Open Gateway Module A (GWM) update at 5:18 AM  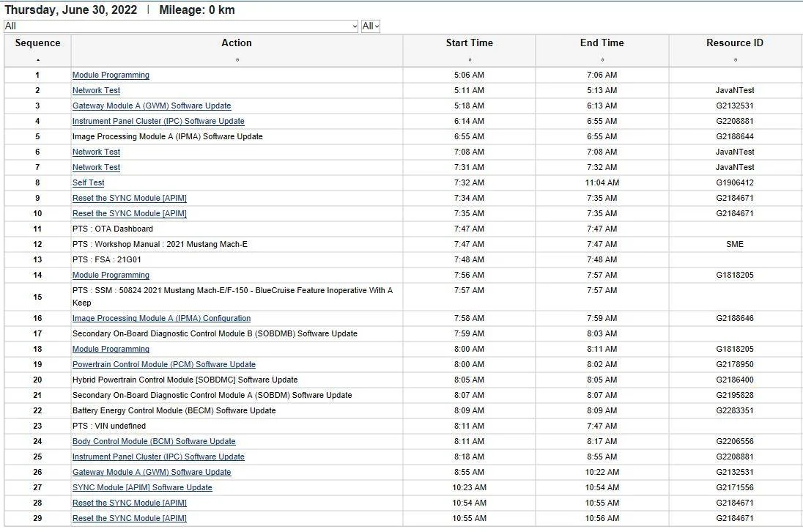152,106
